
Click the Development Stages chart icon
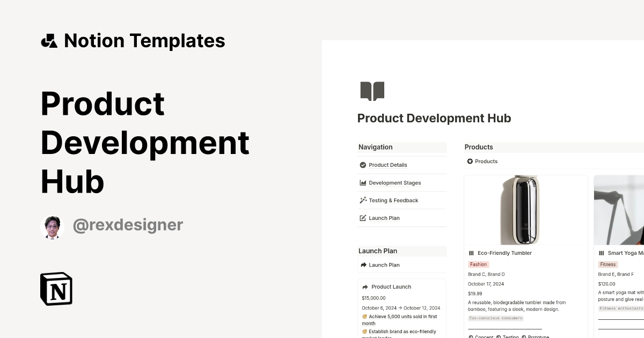[363, 182]
